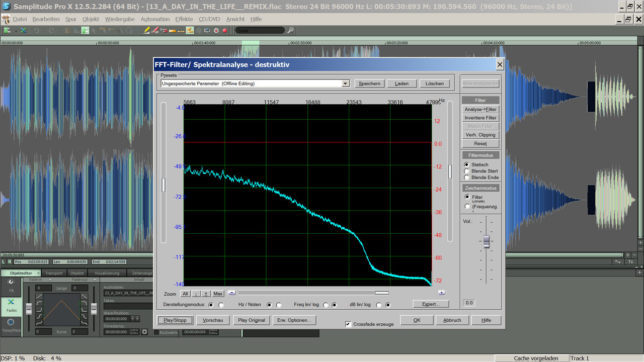Select the linear option for Freq lin/ log
This screenshot has width=644, height=362.
(x=326, y=305)
